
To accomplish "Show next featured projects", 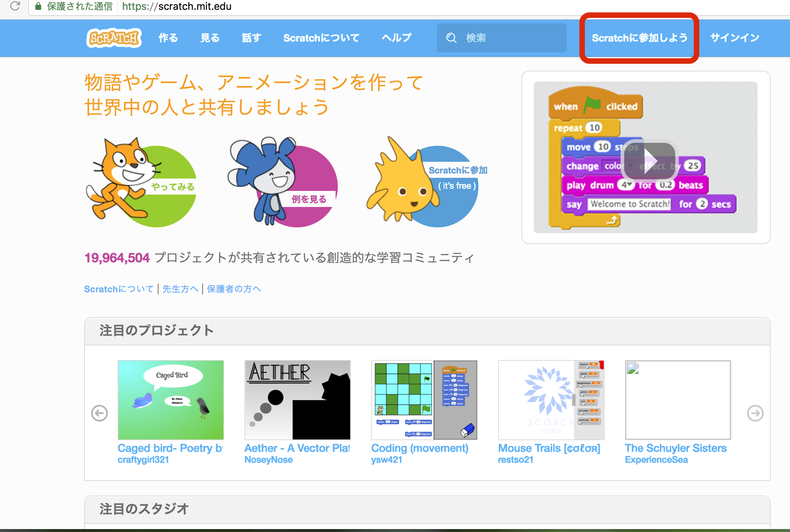I will tap(755, 413).
